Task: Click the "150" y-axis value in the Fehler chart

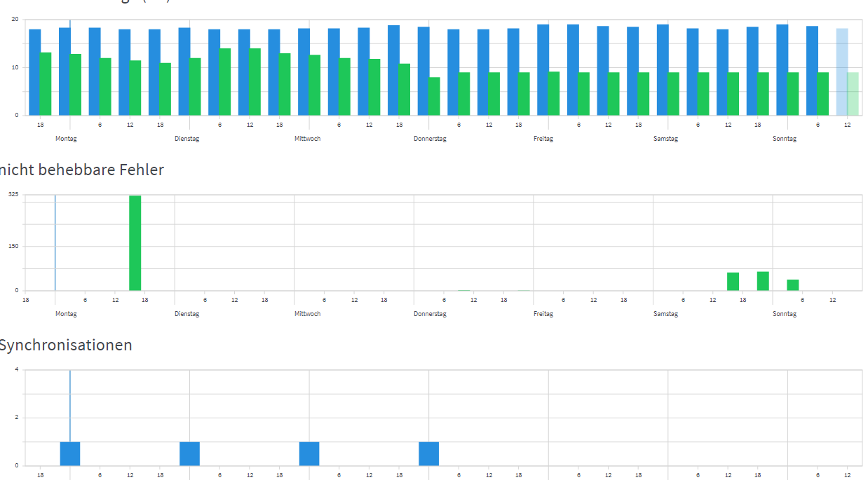Action: pos(14,246)
